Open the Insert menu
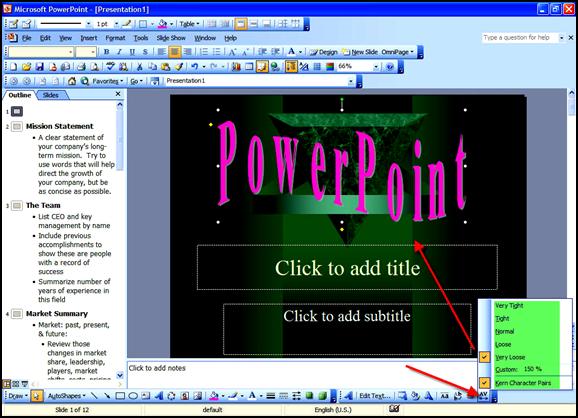This screenshot has height=418, width=578. 89,38
